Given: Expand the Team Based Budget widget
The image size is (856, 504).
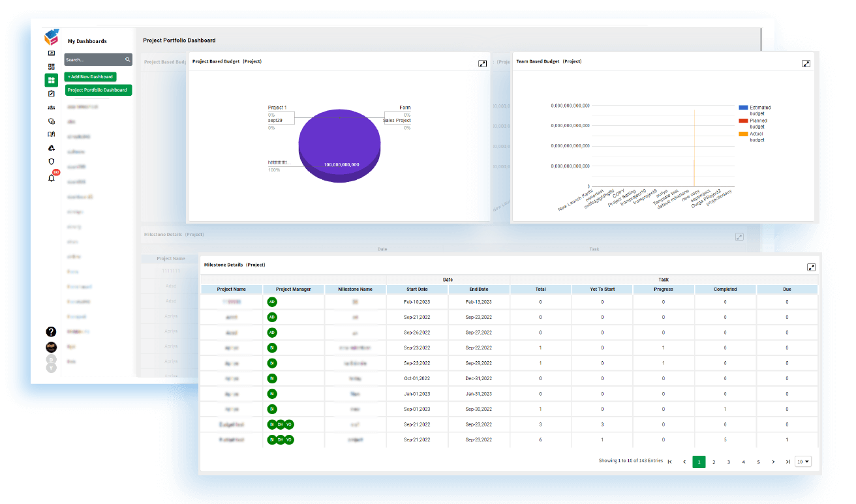Looking at the screenshot, I should (806, 63).
